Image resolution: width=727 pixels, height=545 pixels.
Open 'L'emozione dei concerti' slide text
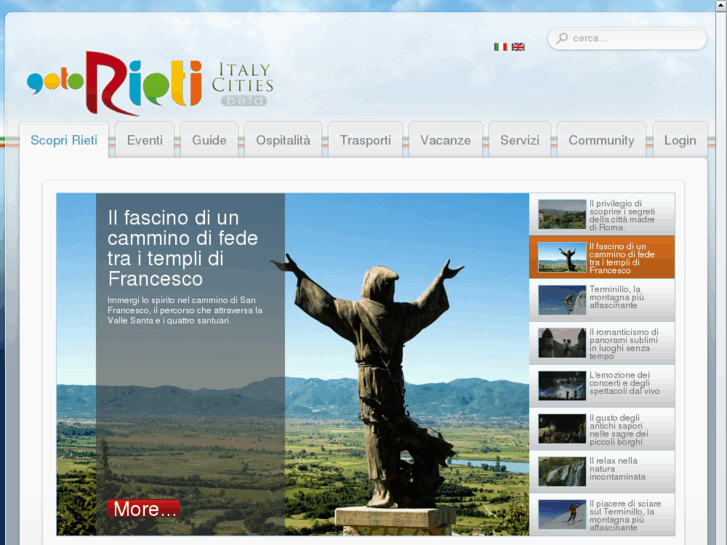point(624,383)
